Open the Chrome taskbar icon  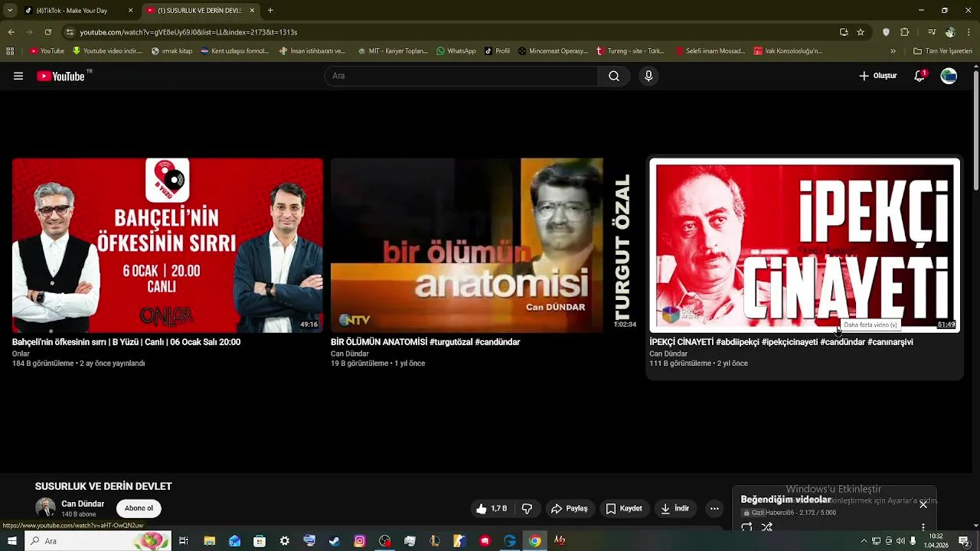pos(534,541)
